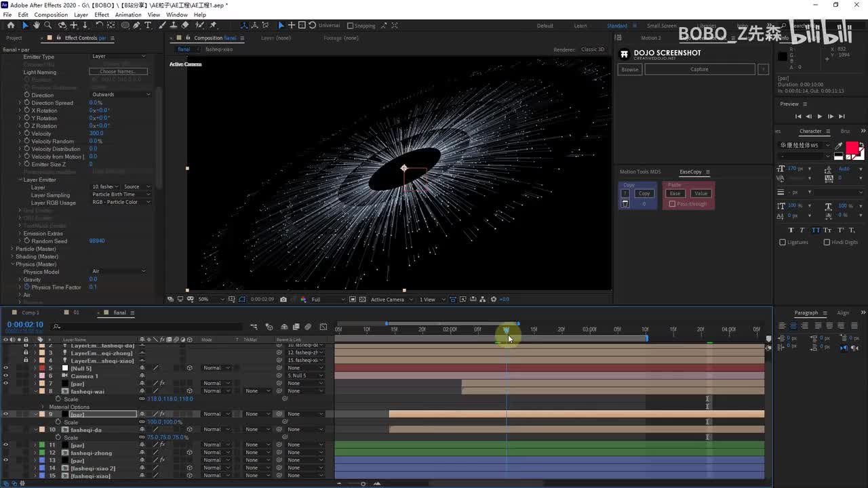Enable the Ligatures checkbox
868x488 pixels.
783,242
